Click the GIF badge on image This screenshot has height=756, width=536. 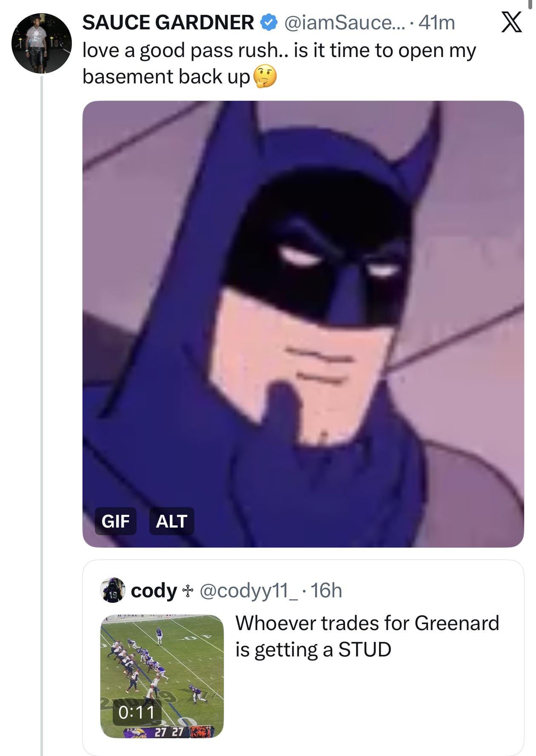[115, 521]
